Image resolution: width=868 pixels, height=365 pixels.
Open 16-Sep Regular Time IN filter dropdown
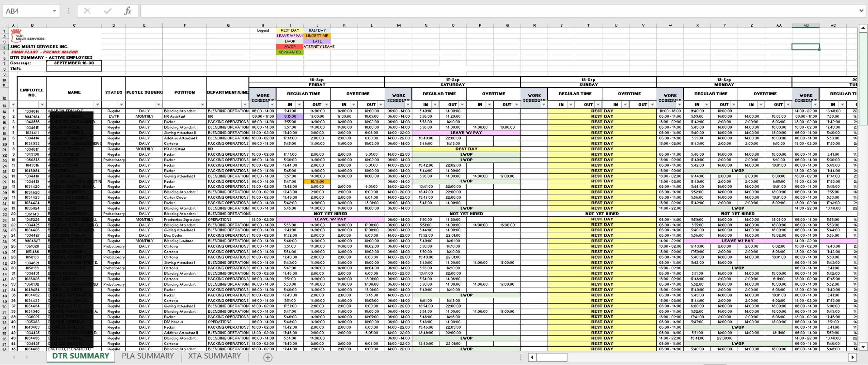click(299, 105)
